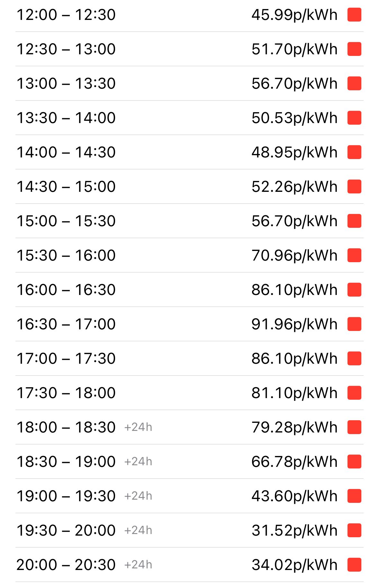
Task: Choose the 15:00 – 15:30 slot
Action: pyautogui.click(x=189, y=221)
